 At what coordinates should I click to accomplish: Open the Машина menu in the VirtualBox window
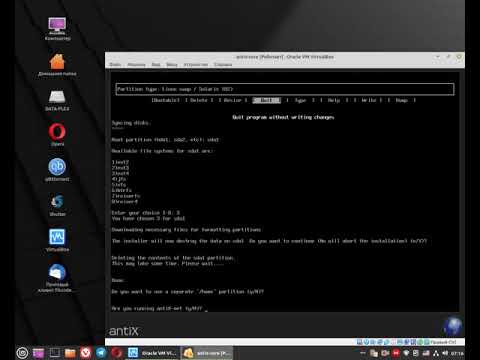(136, 64)
